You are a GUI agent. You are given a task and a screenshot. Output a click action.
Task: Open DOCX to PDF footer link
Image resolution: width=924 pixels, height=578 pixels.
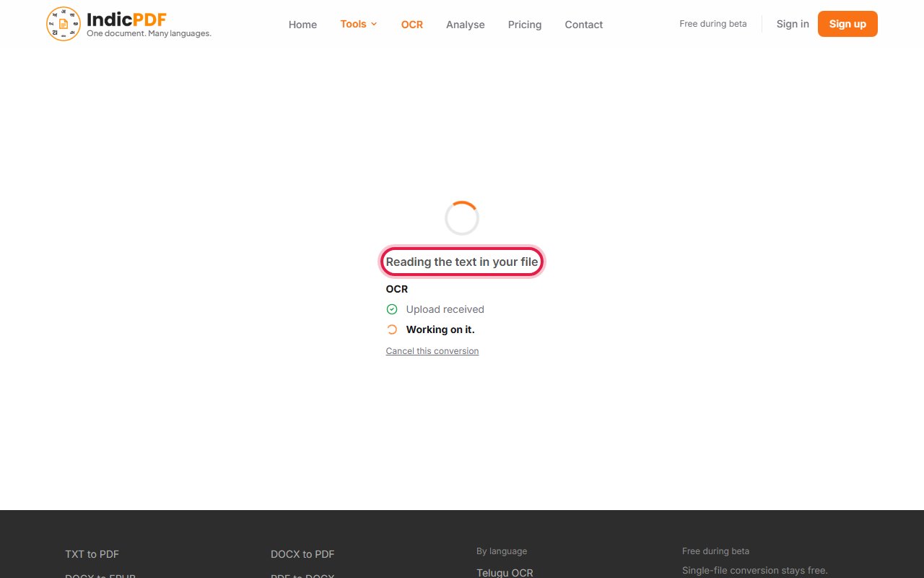[302, 554]
